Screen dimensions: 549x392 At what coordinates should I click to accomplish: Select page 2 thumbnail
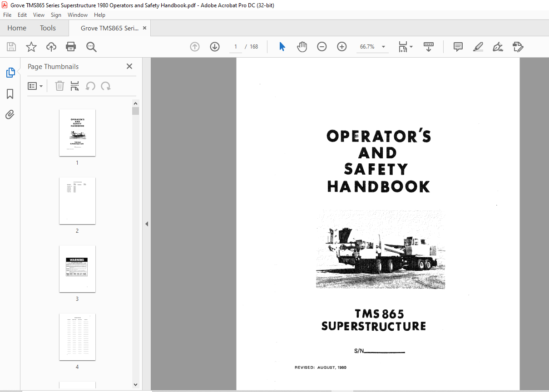coord(77,201)
